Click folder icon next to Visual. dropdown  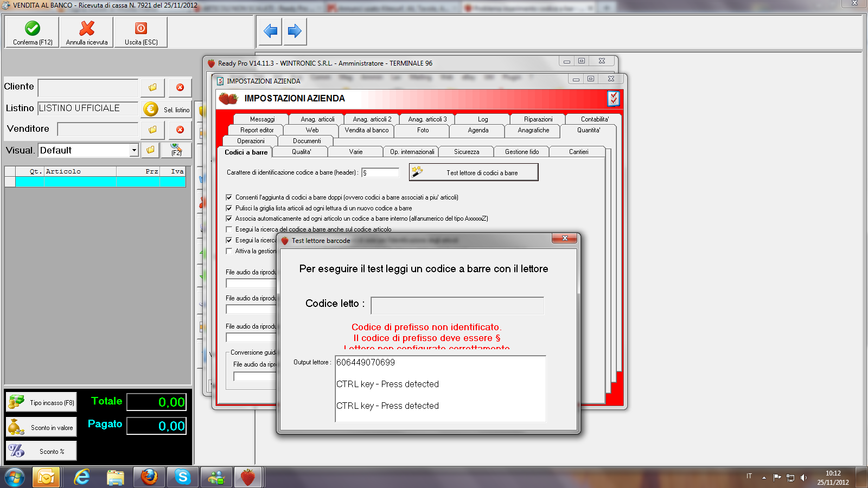[x=150, y=150]
